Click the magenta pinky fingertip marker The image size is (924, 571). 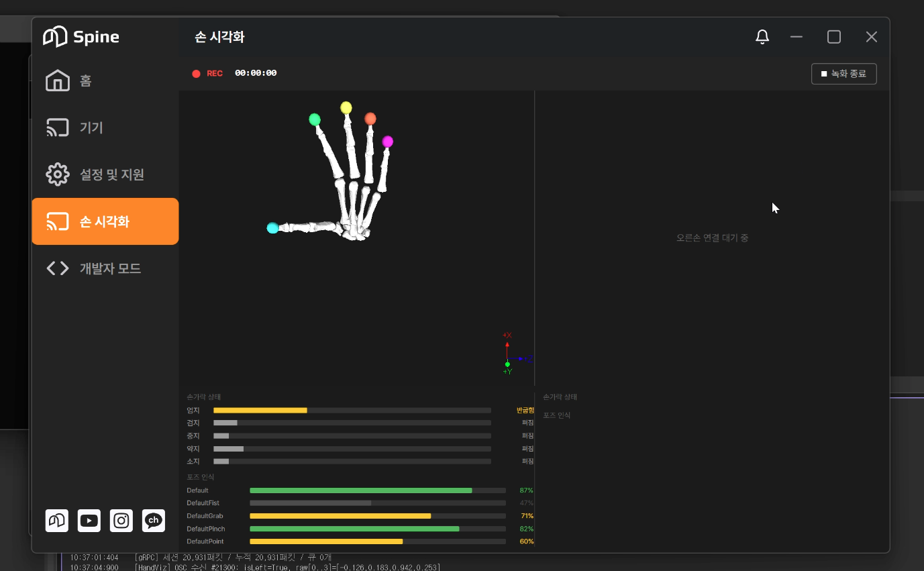tap(388, 142)
